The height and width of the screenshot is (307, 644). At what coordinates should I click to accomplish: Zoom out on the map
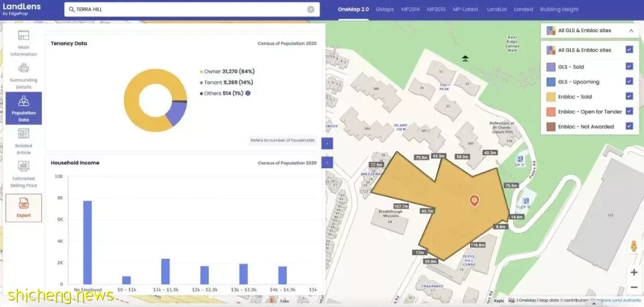(634, 287)
